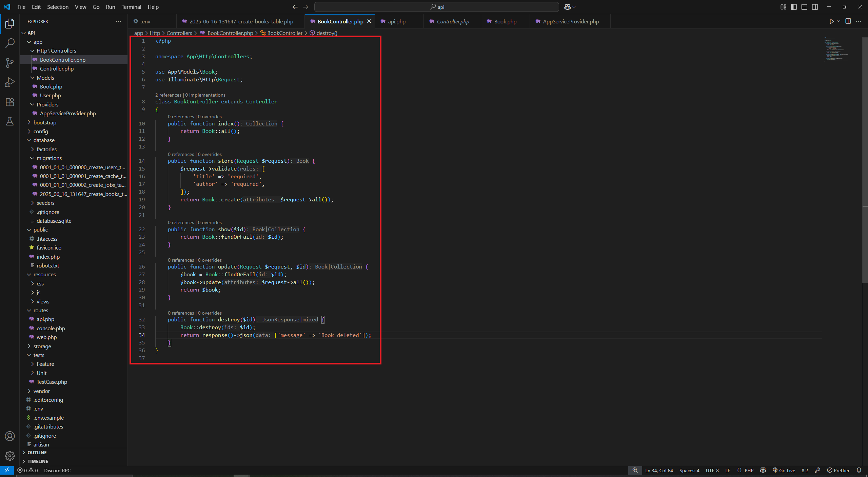
Task: Toggle the secondary sidebar
Action: point(815,7)
